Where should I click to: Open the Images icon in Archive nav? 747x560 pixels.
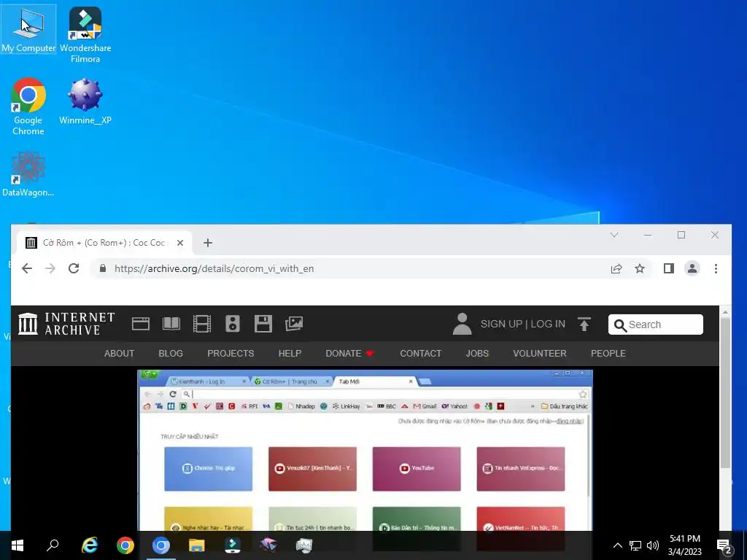coord(294,324)
